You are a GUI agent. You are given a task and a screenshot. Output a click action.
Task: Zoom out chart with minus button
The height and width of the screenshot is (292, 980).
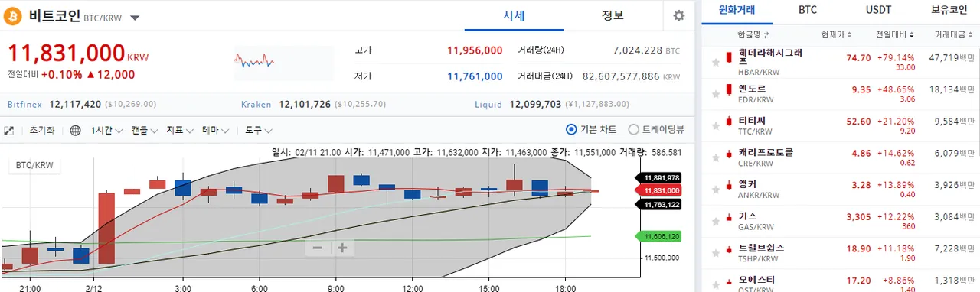coord(317,248)
